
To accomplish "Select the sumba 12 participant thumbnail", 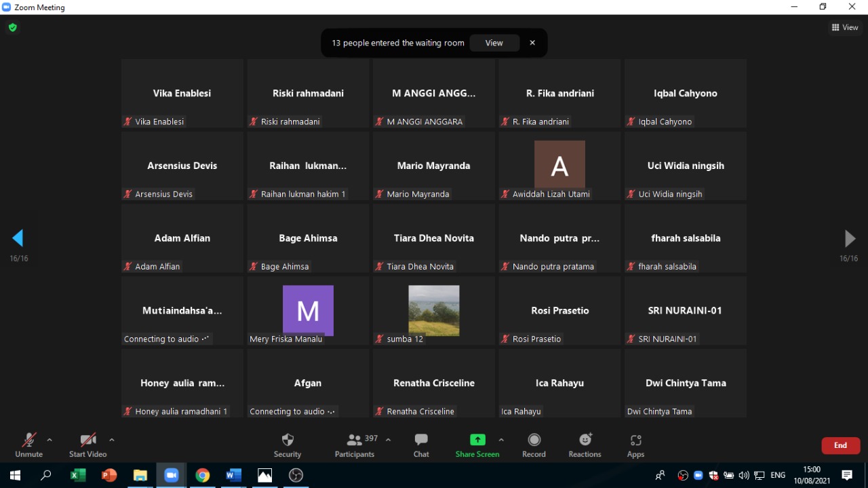I will coord(434,311).
